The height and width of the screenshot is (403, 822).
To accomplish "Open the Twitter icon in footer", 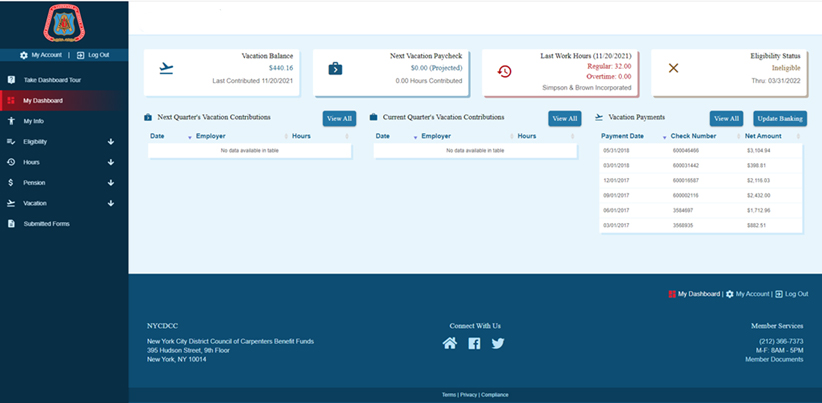I will pyautogui.click(x=498, y=343).
